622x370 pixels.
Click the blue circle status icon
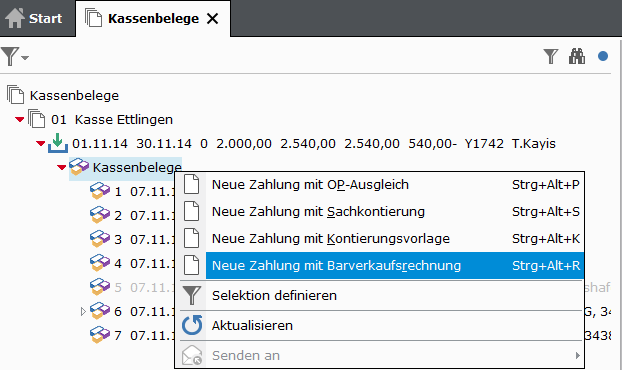point(603,56)
